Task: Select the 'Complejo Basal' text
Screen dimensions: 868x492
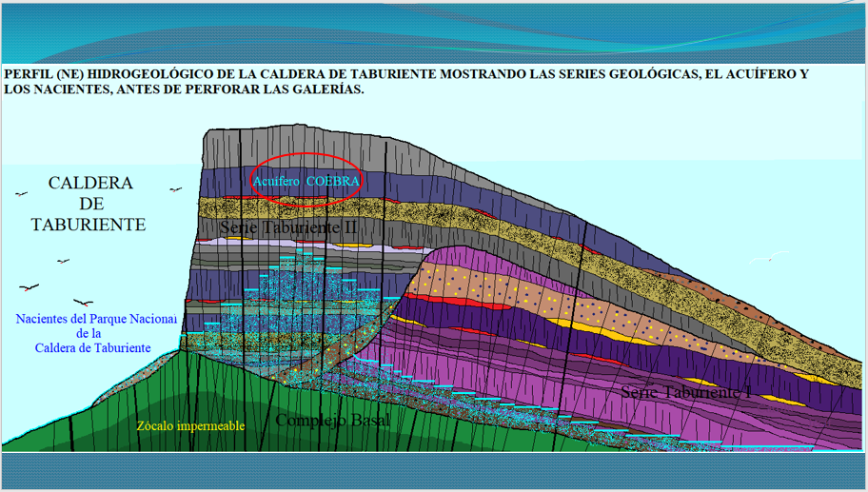Action: (332, 420)
